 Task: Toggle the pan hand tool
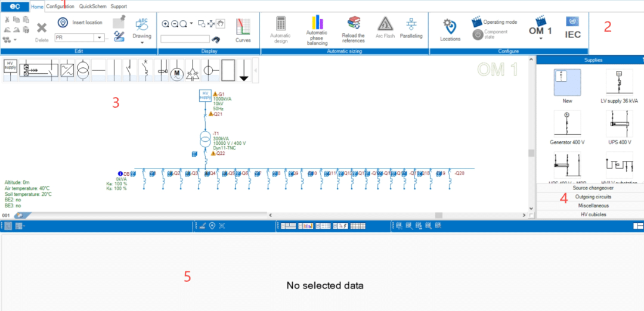(219, 24)
